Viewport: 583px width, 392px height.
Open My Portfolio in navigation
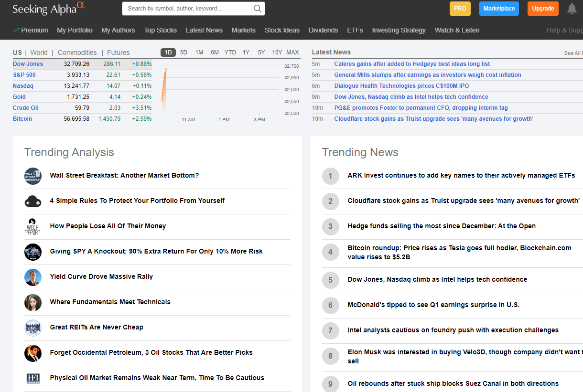point(75,30)
